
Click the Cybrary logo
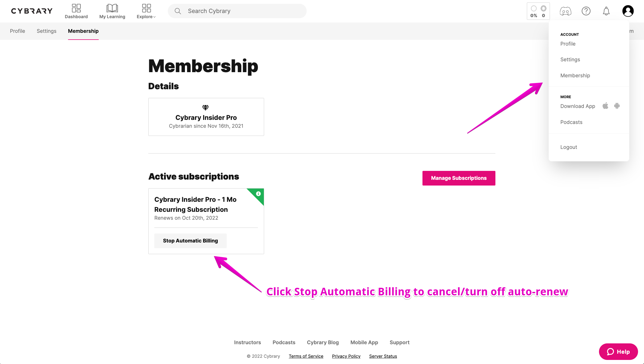point(32,11)
